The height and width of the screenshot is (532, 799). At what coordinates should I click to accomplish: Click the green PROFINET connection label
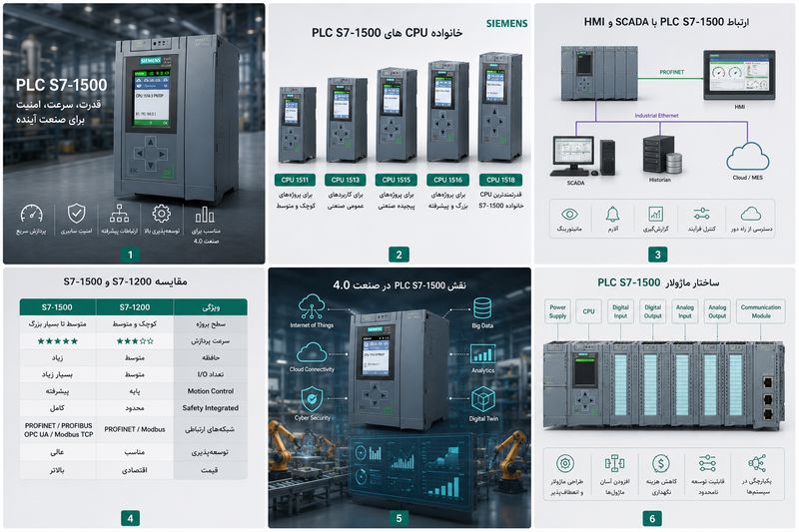tap(671, 72)
